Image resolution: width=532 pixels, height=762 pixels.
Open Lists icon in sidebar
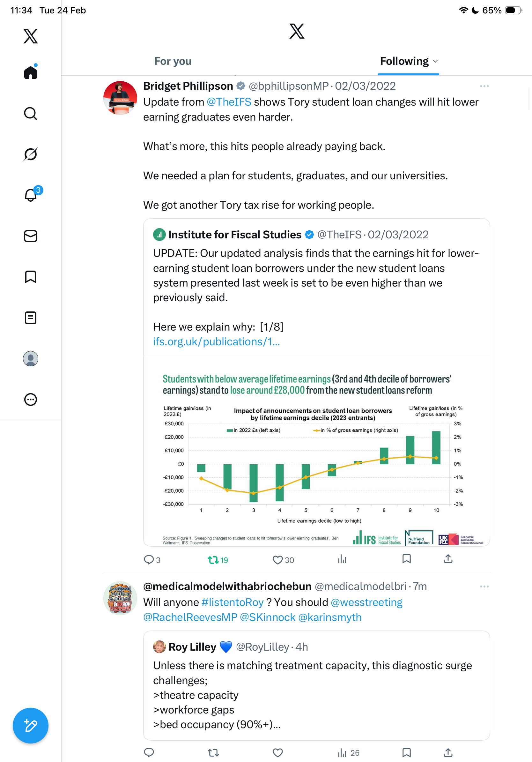coord(31,317)
